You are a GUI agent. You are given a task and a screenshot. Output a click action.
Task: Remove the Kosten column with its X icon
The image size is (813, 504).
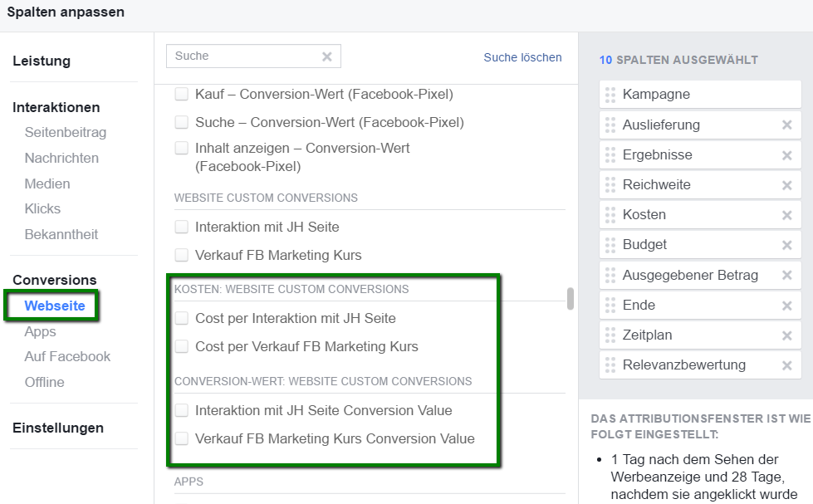click(x=786, y=215)
